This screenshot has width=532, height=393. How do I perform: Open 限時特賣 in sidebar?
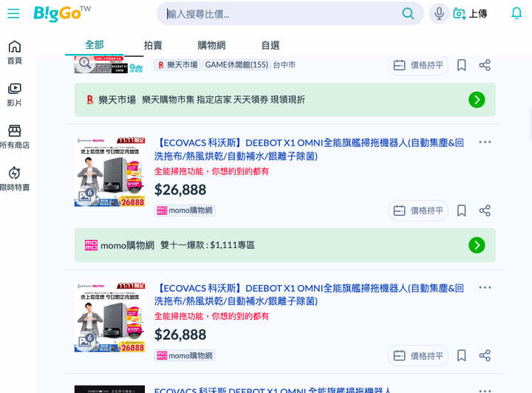15,179
